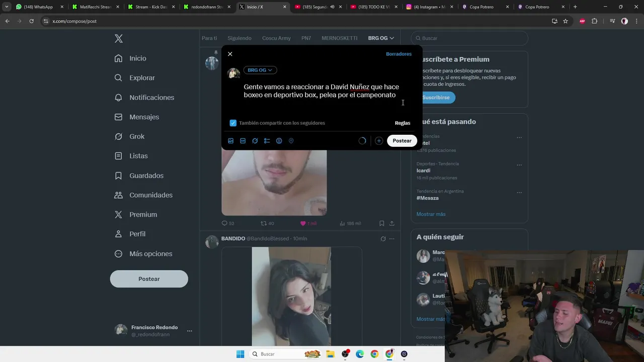Open Notificaciones in sidebar
Image resolution: width=644 pixels, height=362 pixels.
click(x=144, y=98)
